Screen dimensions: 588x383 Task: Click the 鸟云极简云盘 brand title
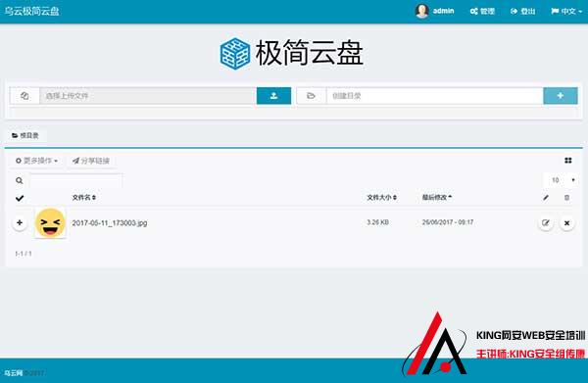tap(32, 11)
